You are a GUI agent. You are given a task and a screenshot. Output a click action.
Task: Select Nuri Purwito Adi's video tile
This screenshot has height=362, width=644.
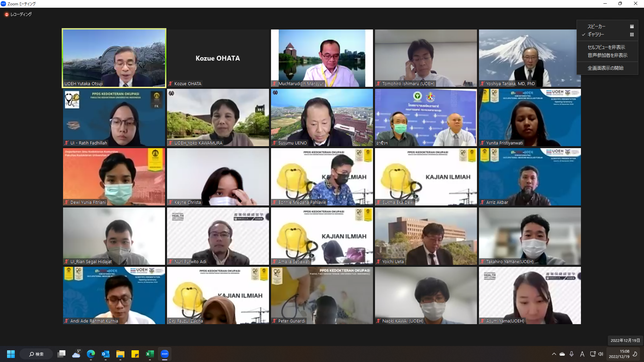pos(218,236)
